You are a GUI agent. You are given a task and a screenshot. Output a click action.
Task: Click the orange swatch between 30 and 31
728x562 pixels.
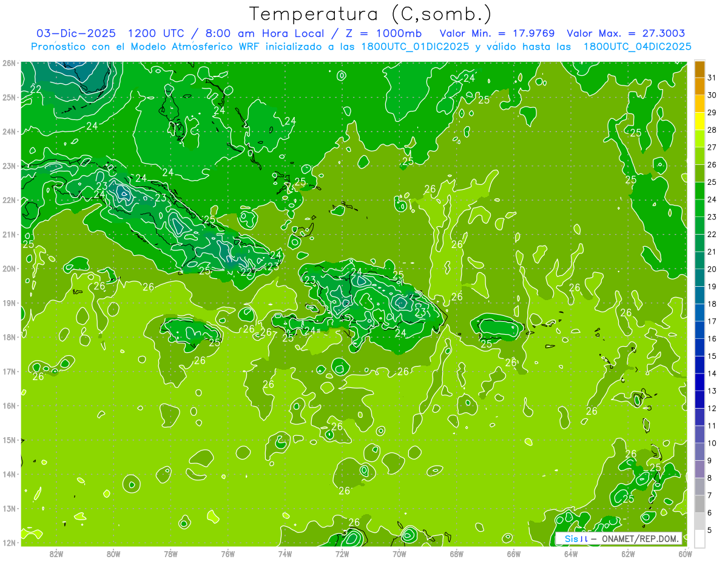click(x=699, y=86)
